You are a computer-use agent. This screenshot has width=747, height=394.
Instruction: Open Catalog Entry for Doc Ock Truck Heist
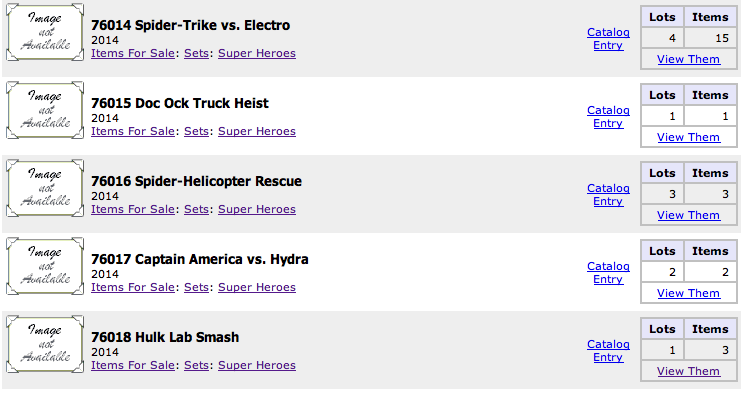(608, 117)
